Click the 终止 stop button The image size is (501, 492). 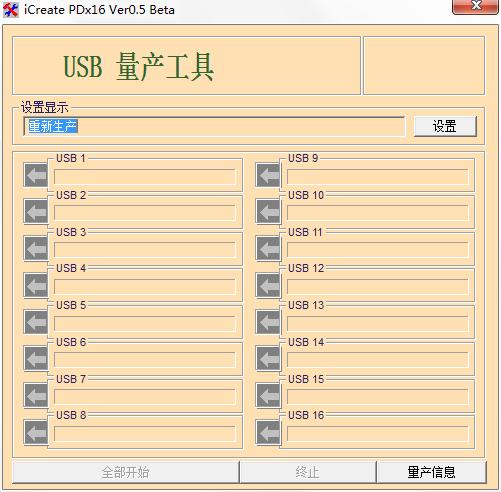308,472
